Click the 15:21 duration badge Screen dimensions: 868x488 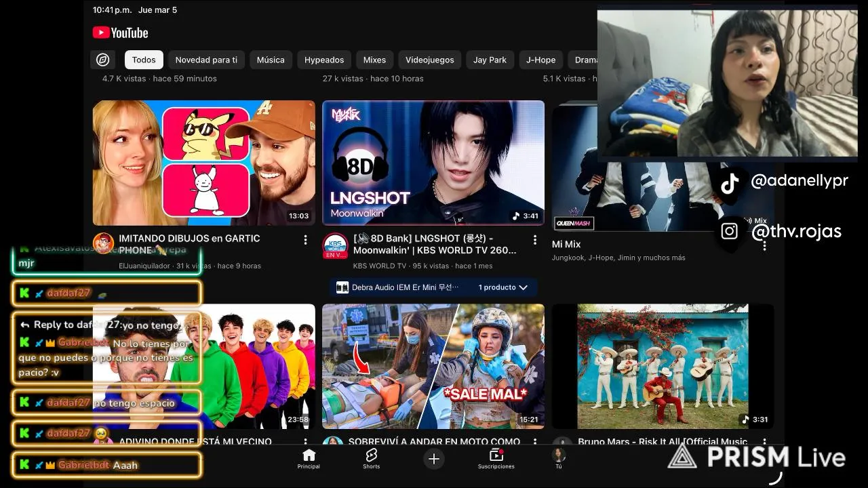tap(528, 420)
